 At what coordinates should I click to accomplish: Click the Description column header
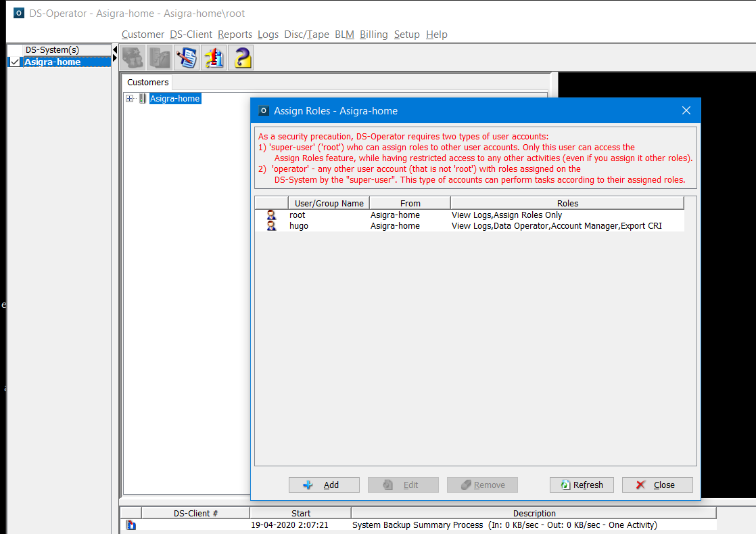click(x=534, y=513)
